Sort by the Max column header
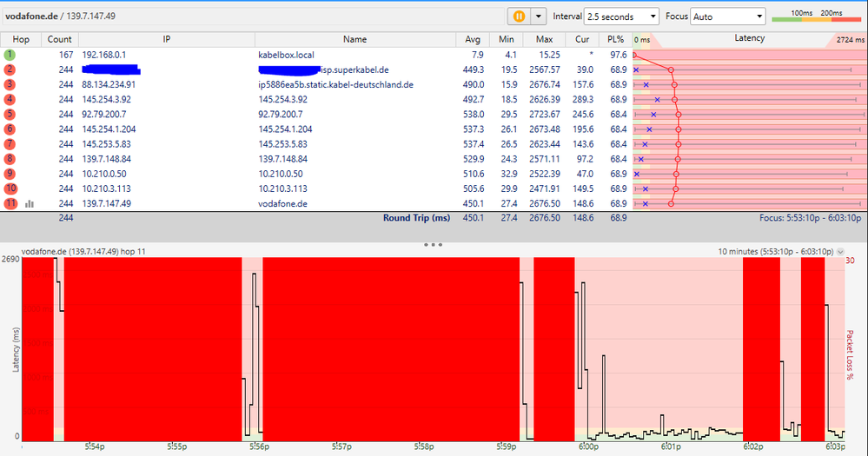 coord(544,39)
